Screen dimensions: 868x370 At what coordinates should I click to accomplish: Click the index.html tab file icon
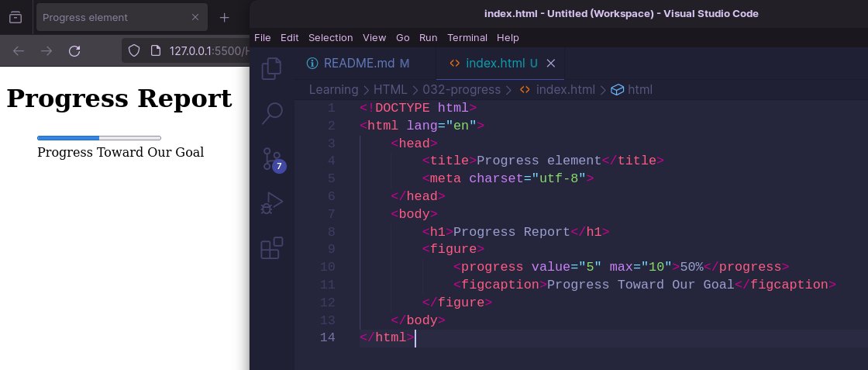pos(454,63)
